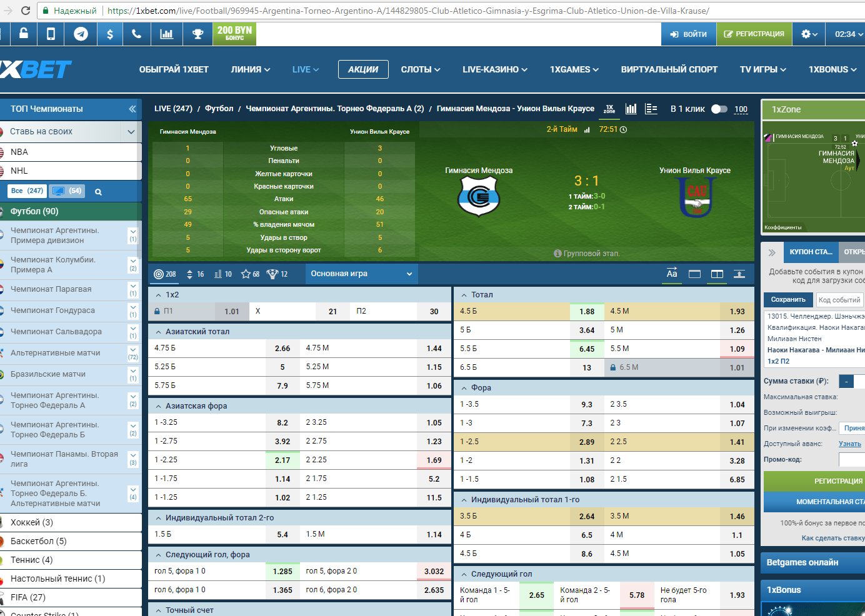865x616 pixels.
Task: Select the star 68 favorites filter
Action: (x=251, y=274)
